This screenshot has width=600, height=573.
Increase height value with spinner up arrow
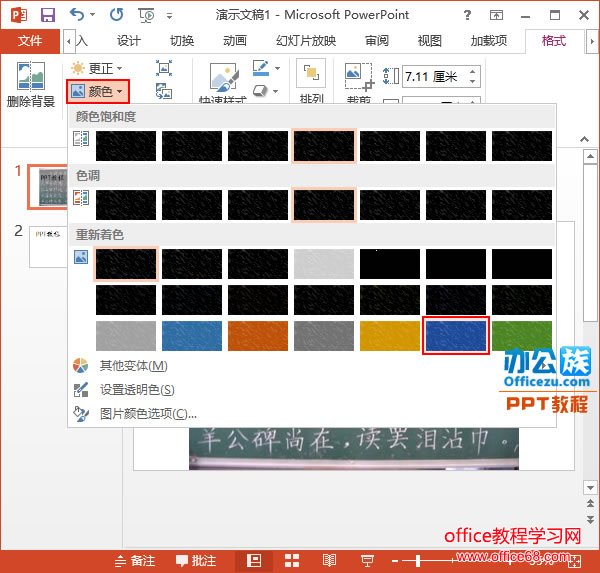[473, 72]
